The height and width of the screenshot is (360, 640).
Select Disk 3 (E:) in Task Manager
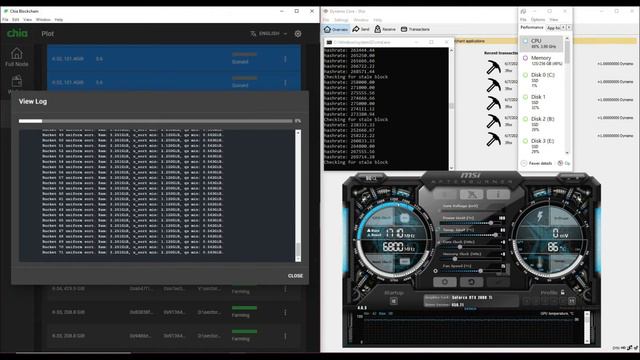coord(541,146)
